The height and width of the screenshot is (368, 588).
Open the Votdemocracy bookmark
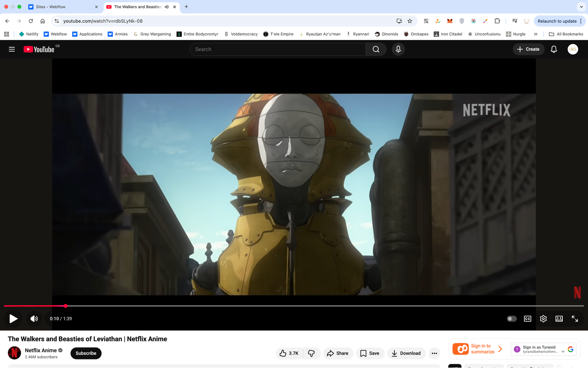click(240, 34)
